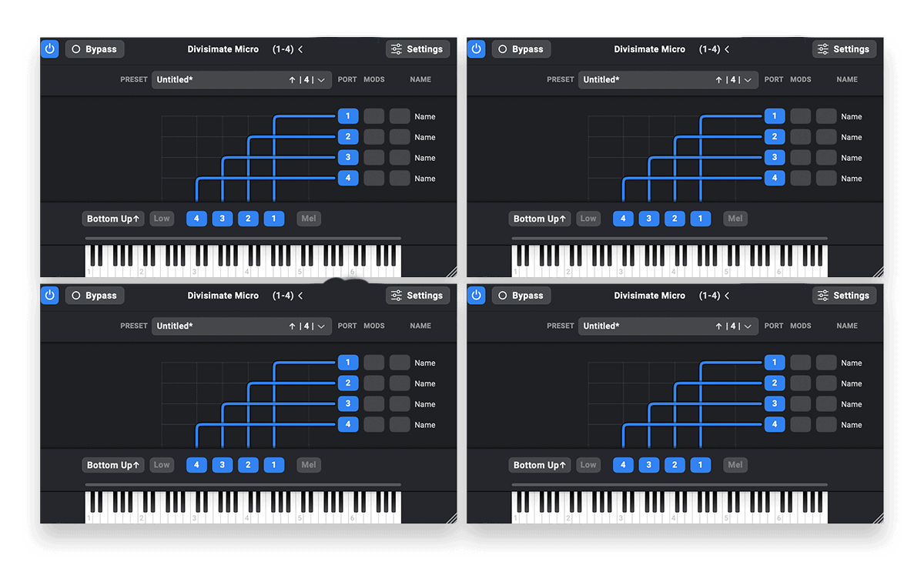Expand the (1-4) channel range chevron
This screenshot has height=572, width=924.
(x=300, y=49)
